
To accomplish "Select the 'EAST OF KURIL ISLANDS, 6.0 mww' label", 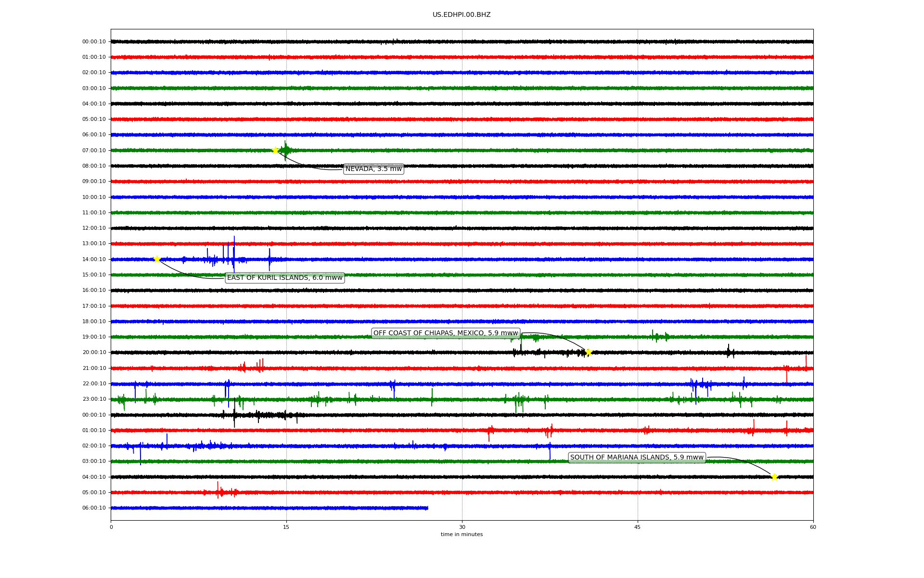I will 285,278.
